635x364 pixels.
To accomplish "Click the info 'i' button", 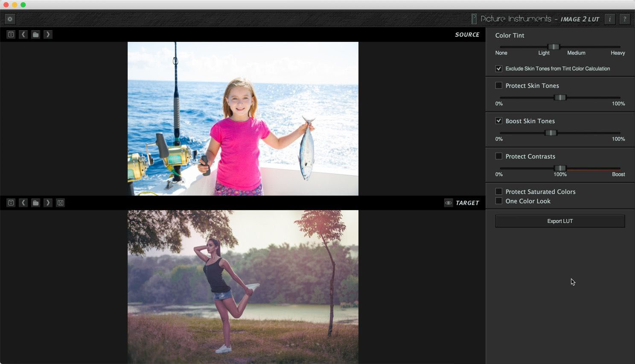I will pyautogui.click(x=610, y=19).
